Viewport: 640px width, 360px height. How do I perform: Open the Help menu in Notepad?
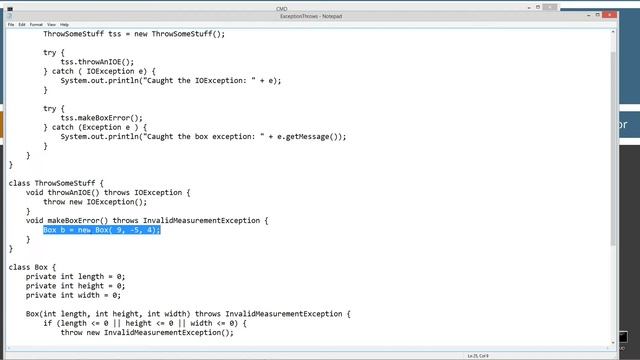tap(64, 24)
